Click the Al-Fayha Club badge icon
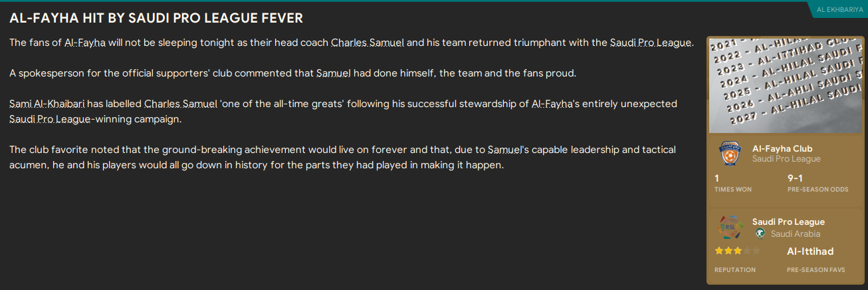The height and width of the screenshot is (290, 868). [x=728, y=154]
